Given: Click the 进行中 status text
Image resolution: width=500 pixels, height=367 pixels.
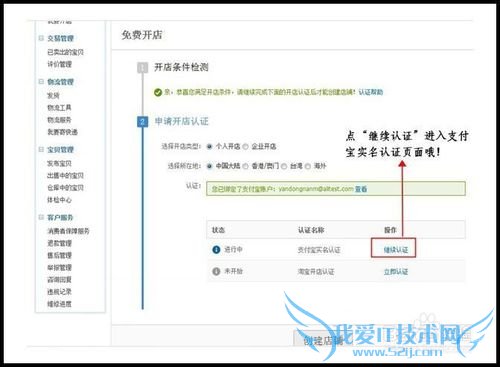Looking at the screenshot, I should click(x=233, y=249).
